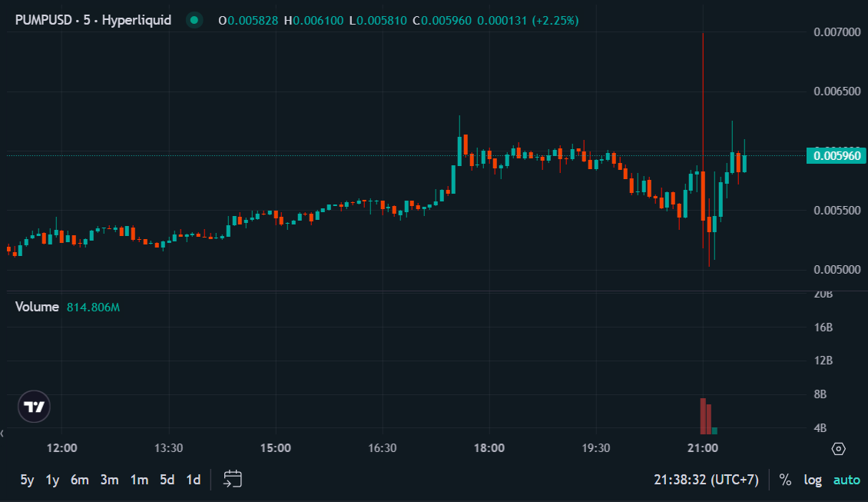This screenshot has height=502, width=868.
Task: Click the 13:30 time axis label
Action: tap(168, 448)
